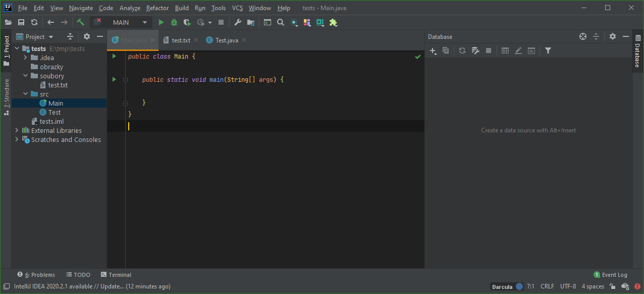Toggle the Database tool window sidebar tab
This screenshot has width=644, height=294.
tap(637, 56)
